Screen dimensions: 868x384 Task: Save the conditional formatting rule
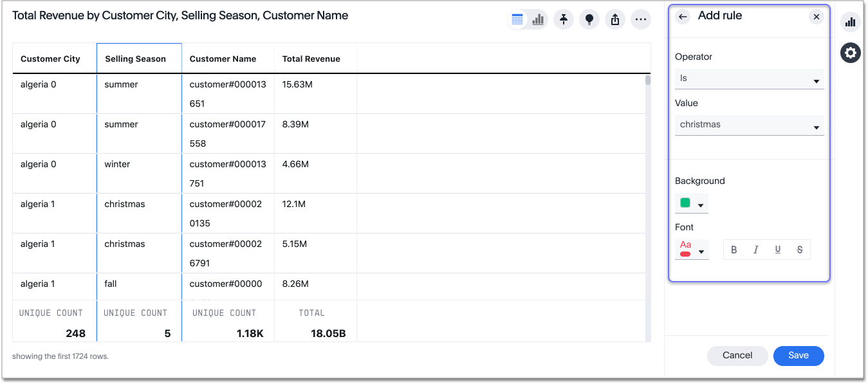point(798,356)
